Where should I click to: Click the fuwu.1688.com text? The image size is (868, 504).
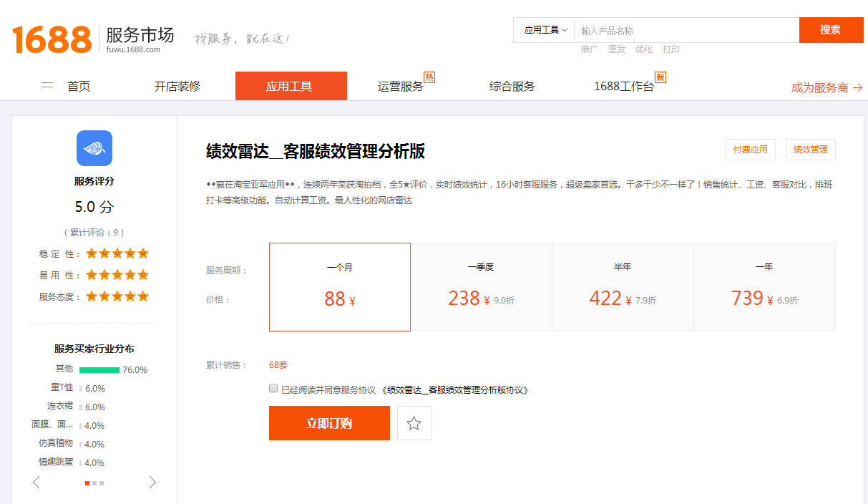(x=133, y=49)
